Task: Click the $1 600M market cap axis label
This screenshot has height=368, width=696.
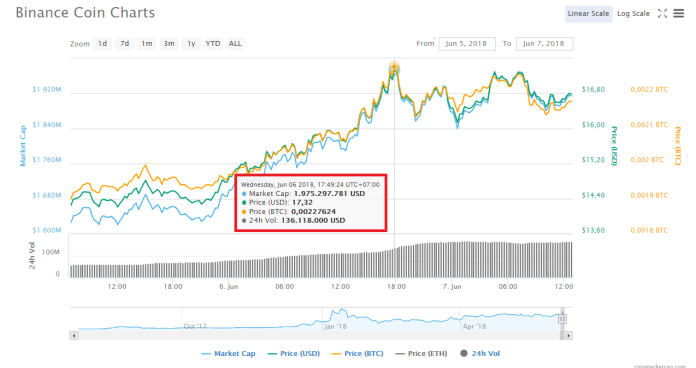Action: [47, 230]
